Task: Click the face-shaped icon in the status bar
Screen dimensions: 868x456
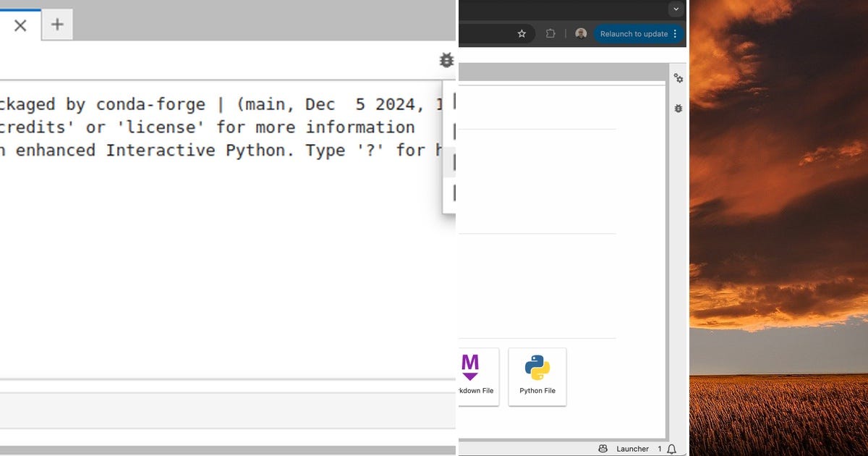Action: tap(603, 449)
